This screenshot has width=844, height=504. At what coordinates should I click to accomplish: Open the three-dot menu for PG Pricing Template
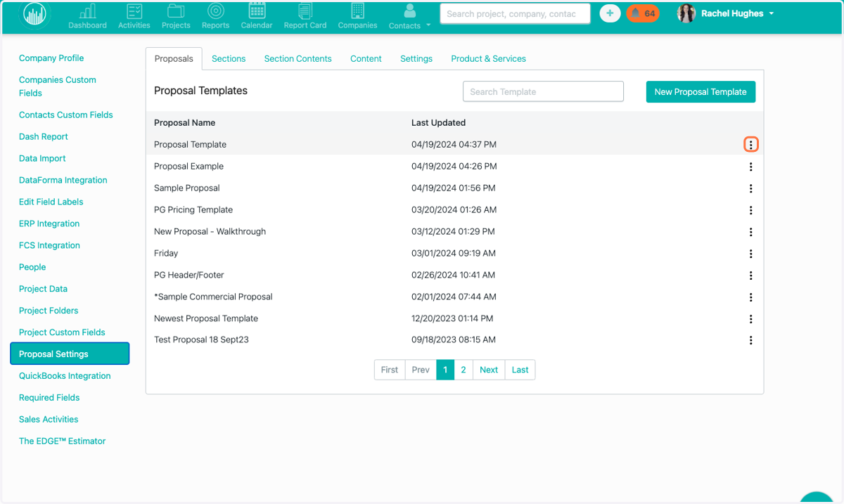click(x=751, y=210)
